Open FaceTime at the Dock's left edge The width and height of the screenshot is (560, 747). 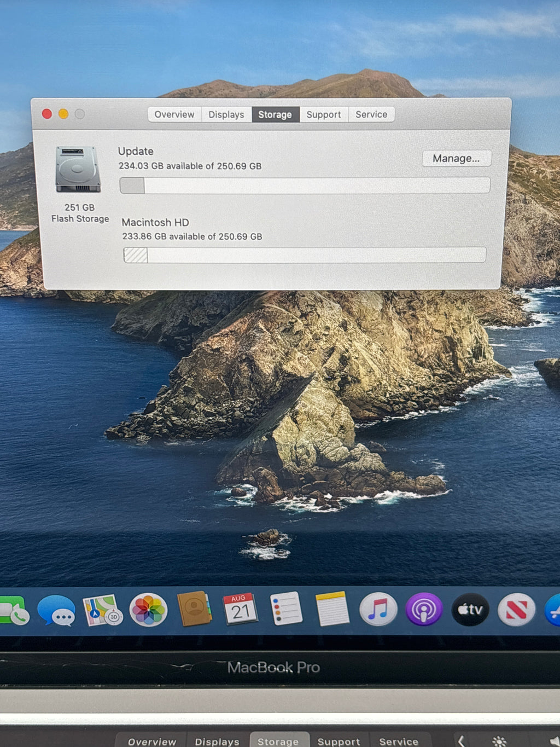tap(14, 611)
